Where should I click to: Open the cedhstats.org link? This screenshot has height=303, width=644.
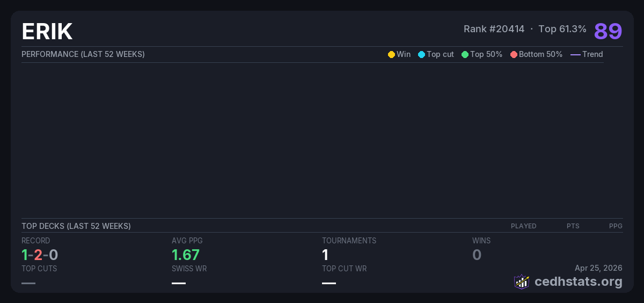point(570,282)
